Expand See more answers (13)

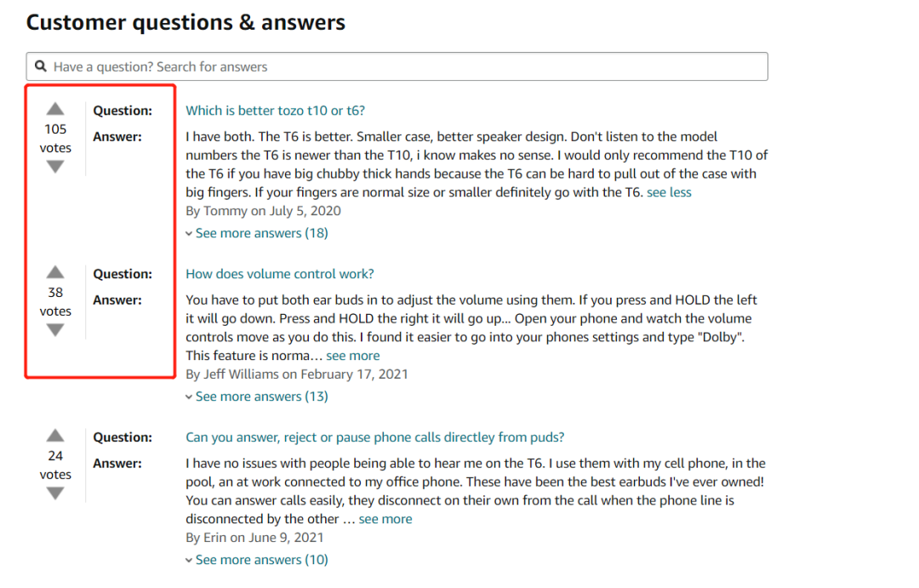(x=257, y=397)
